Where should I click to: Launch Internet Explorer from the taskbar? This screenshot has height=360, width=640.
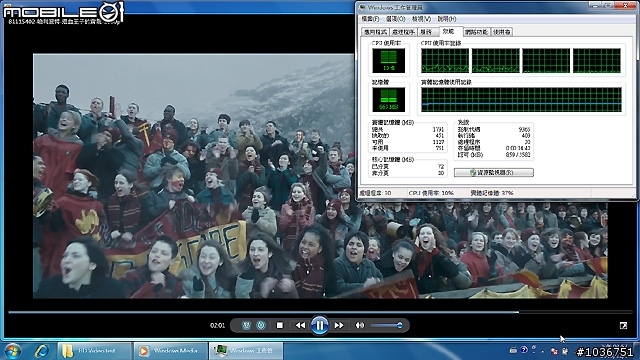pyautogui.click(x=42, y=351)
